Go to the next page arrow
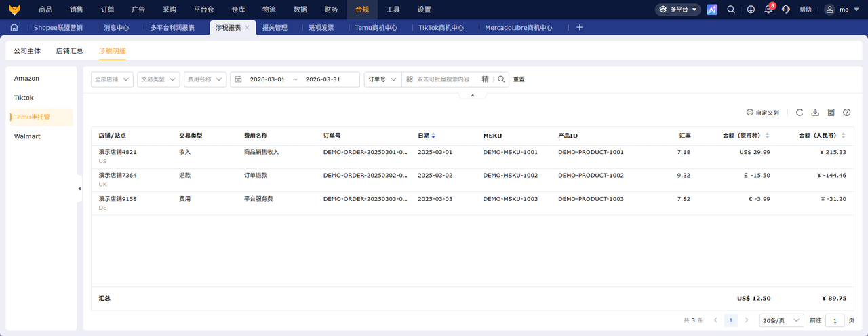The image size is (868, 336). 747,320
